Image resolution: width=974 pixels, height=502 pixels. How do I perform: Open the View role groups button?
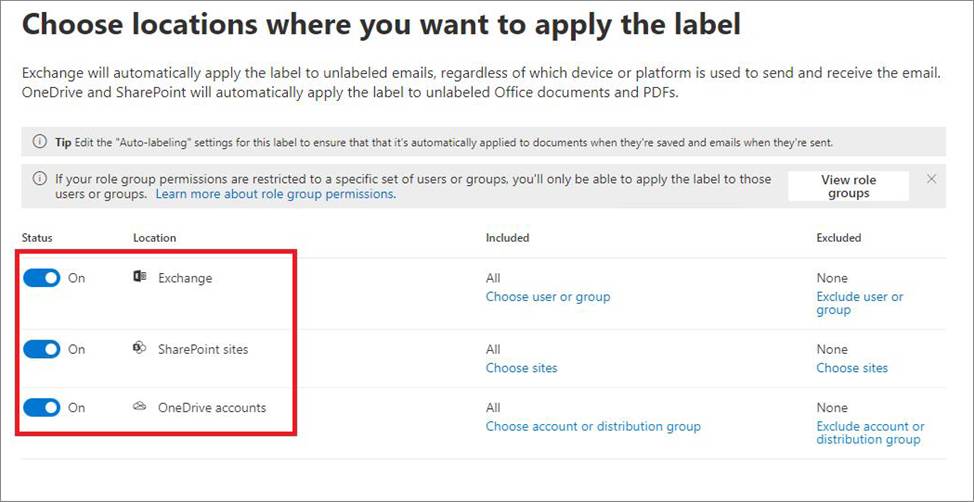pos(848,187)
